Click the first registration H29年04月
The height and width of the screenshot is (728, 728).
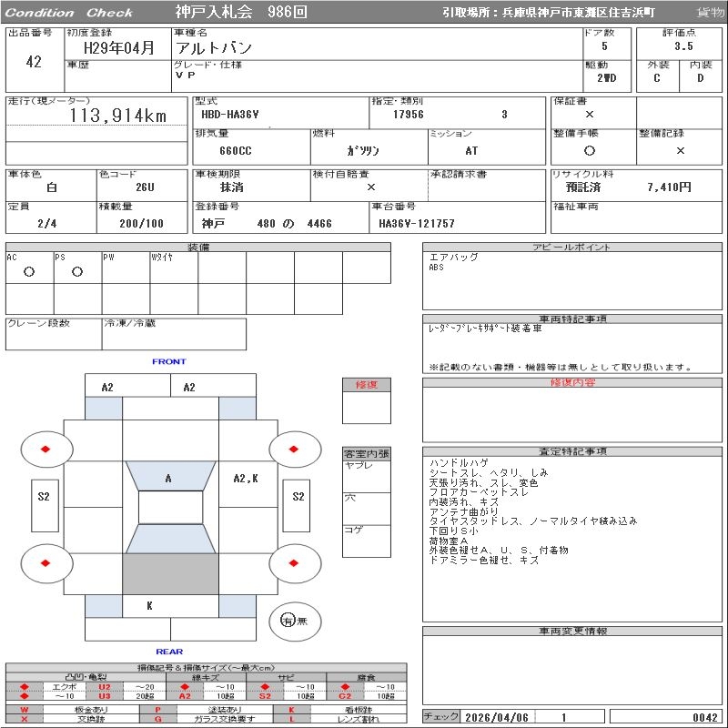click(119, 48)
